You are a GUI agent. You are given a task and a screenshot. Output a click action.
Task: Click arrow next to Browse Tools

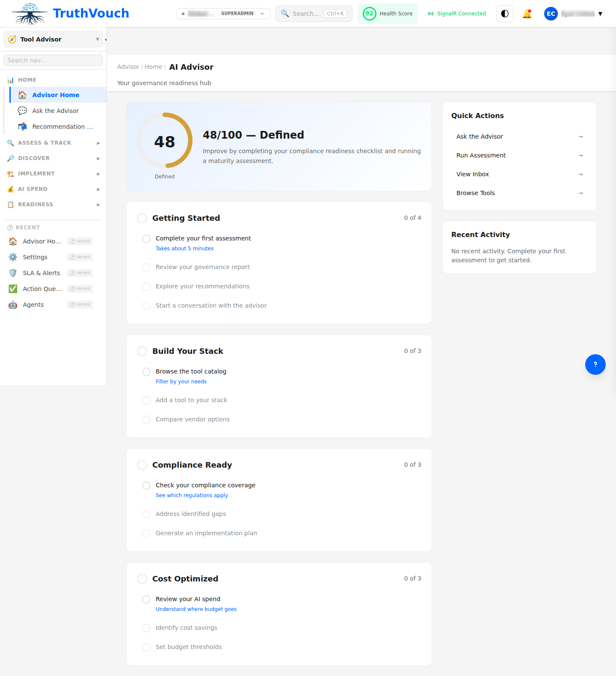(x=580, y=193)
